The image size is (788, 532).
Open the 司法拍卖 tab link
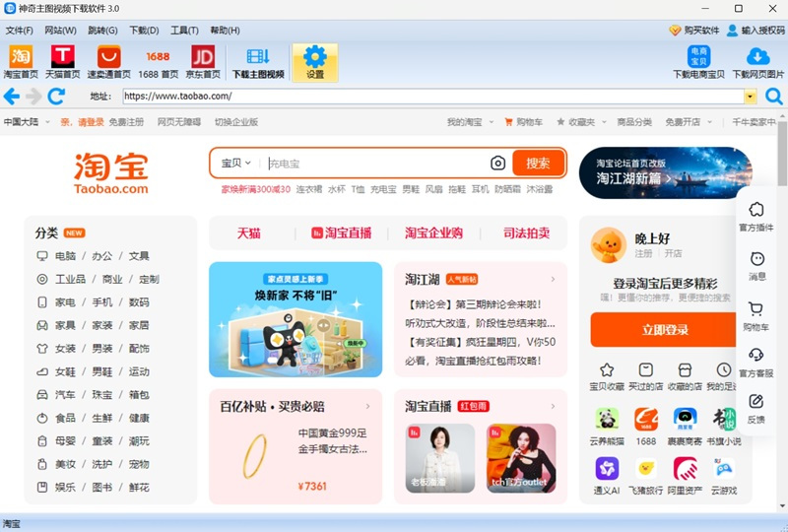[526, 233]
